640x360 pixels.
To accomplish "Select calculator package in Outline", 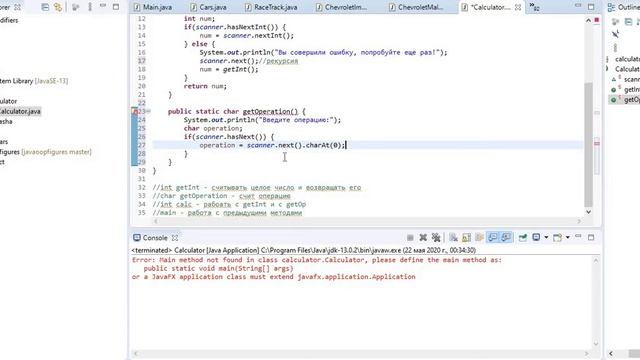I will click(627, 59).
